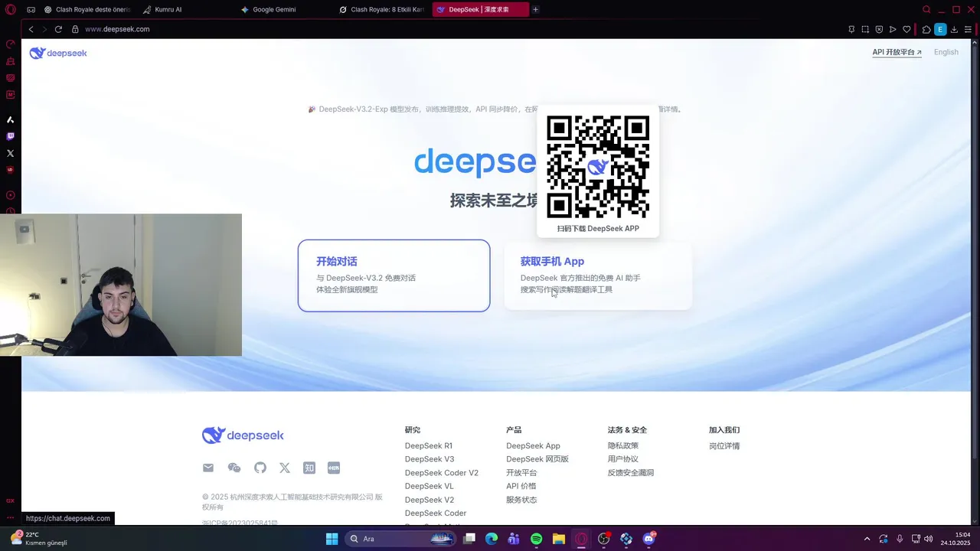
Task: Open the 反馈安全漏洞 link
Action: point(631,473)
